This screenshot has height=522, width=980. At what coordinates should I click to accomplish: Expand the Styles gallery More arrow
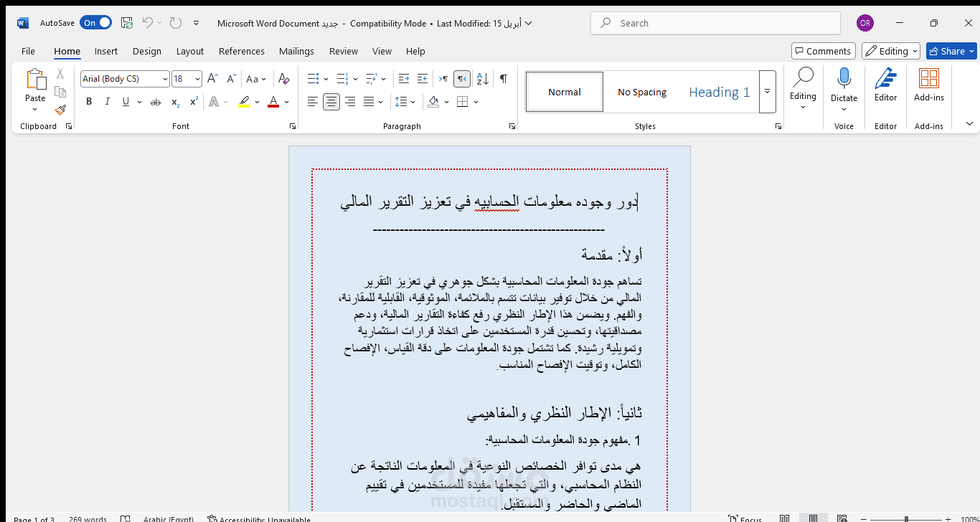coord(767,92)
